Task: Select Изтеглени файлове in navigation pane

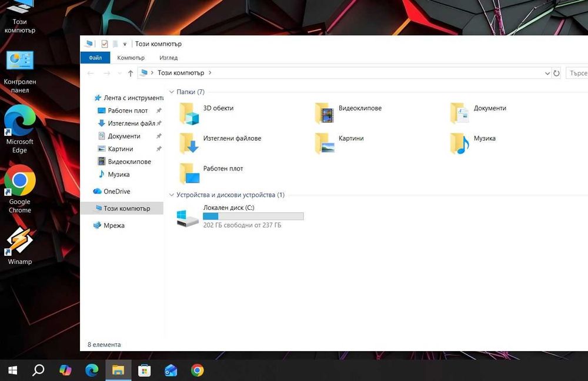Action: (x=128, y=123)
